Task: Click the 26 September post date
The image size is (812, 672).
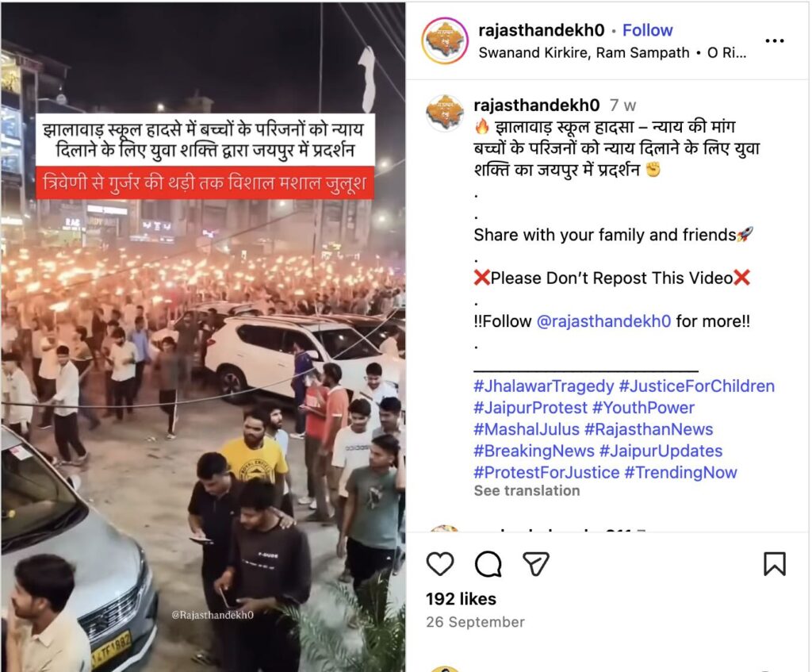Action: tap(476, 622)
